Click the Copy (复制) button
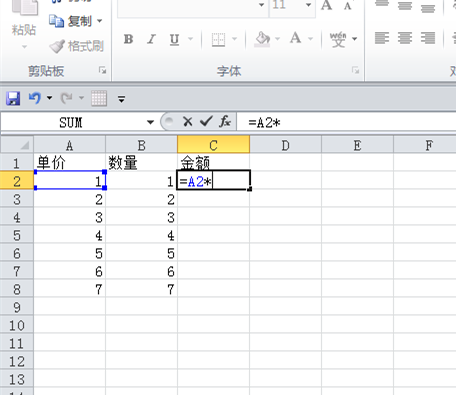 [70, 21]
